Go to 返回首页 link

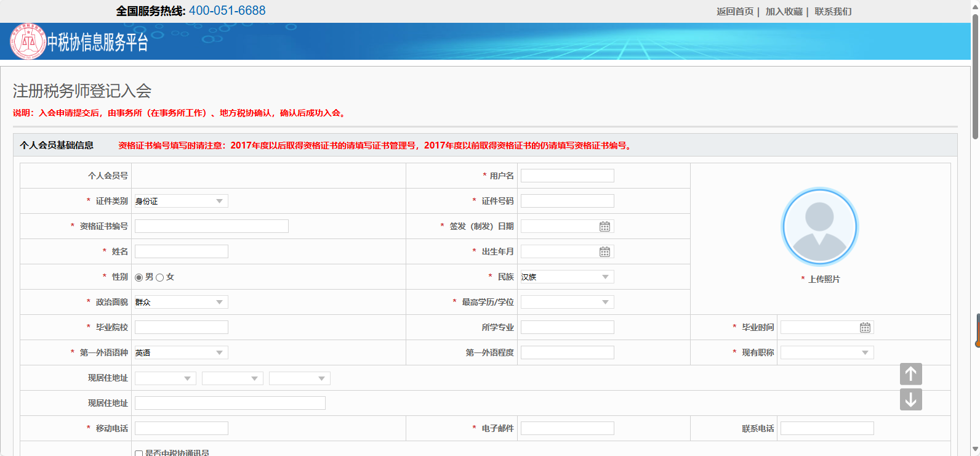tap(735, 12)
